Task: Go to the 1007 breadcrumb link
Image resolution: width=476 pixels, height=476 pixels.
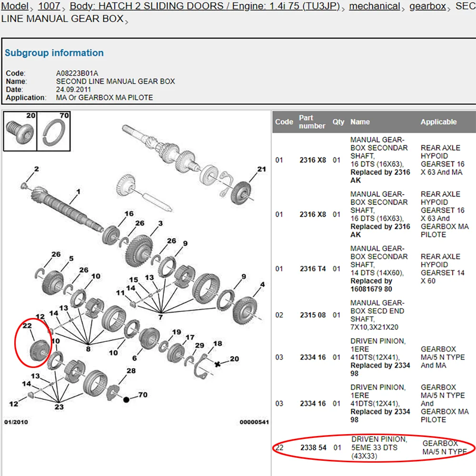Action: [x=49, y=6]
